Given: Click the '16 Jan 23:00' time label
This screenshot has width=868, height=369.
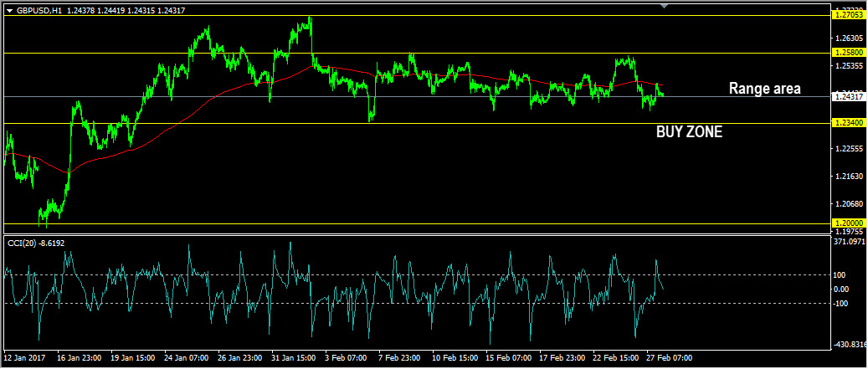Looking at the screenshot, I should 79,358.
